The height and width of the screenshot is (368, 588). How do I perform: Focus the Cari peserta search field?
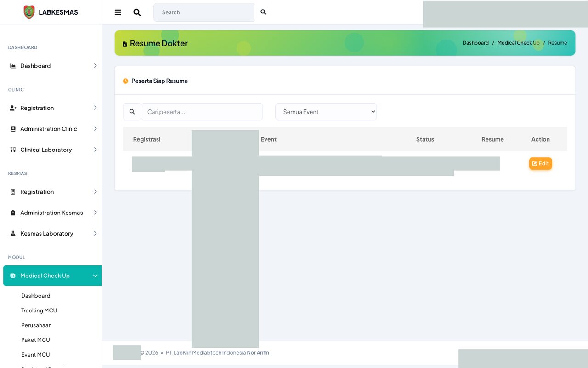click(202, 112)
